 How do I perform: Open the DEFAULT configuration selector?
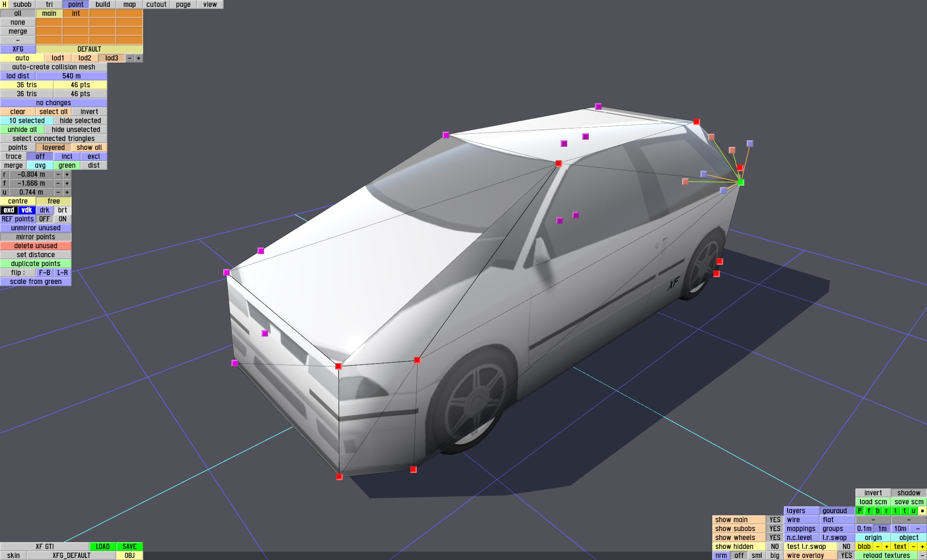89,49
